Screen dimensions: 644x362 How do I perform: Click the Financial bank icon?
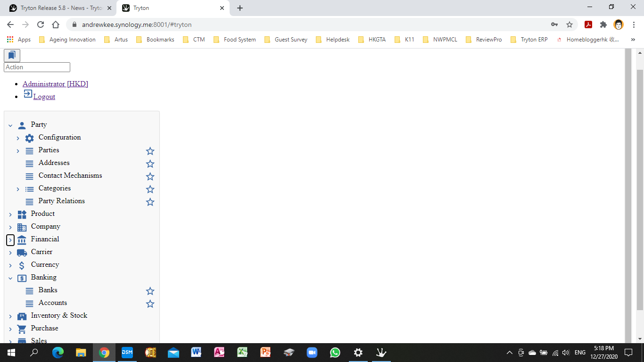(22, 240)
